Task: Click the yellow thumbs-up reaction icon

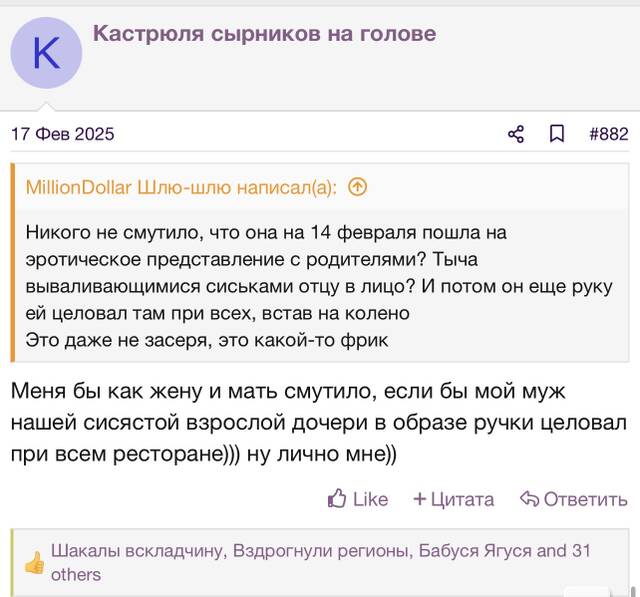Action: 34,562
